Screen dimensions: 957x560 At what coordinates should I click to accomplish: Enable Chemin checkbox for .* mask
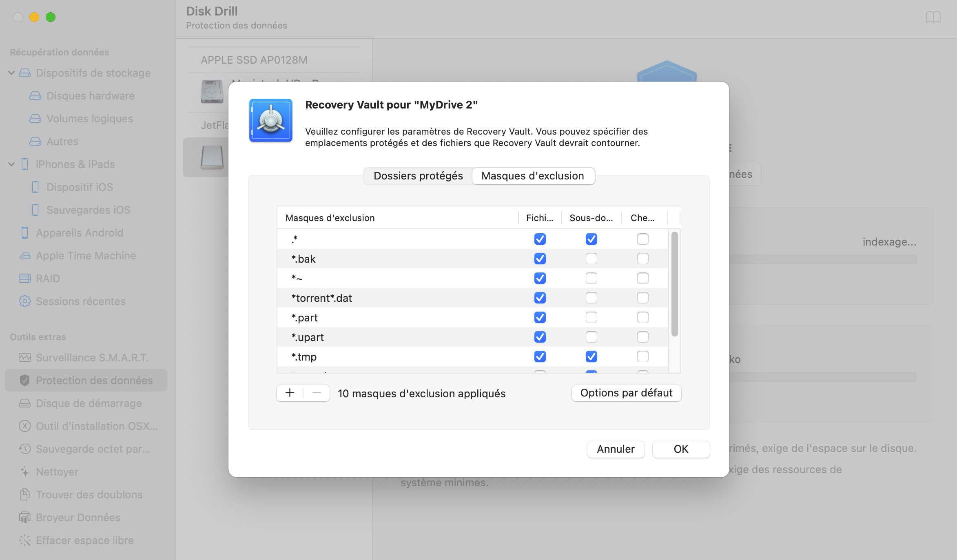coord(643,239)
